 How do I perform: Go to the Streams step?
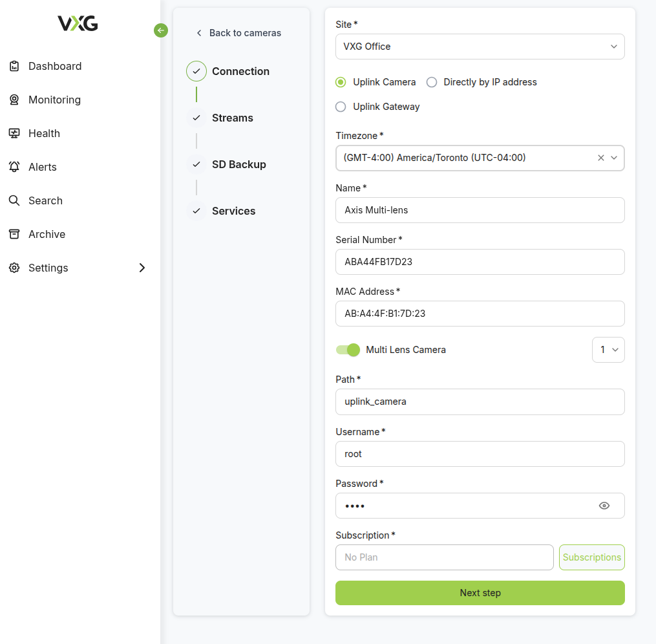(232, 118)
